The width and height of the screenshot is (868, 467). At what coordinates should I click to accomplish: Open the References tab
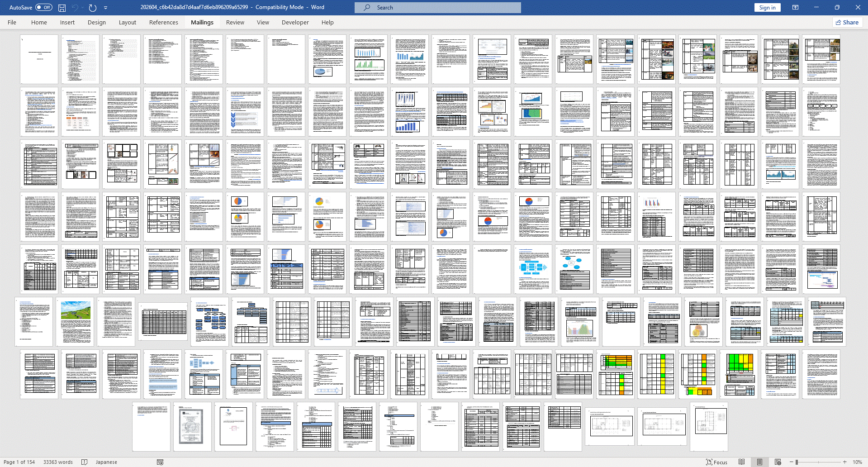[163, 23]
